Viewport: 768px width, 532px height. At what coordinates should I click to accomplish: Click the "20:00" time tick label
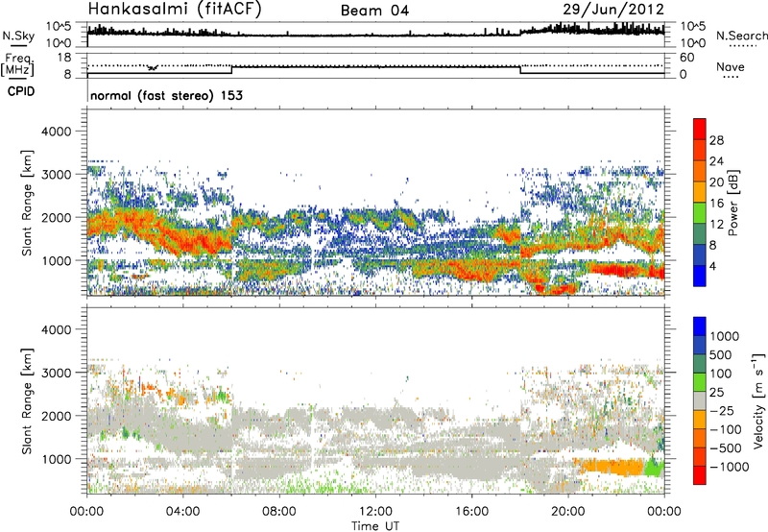[567, 512]
